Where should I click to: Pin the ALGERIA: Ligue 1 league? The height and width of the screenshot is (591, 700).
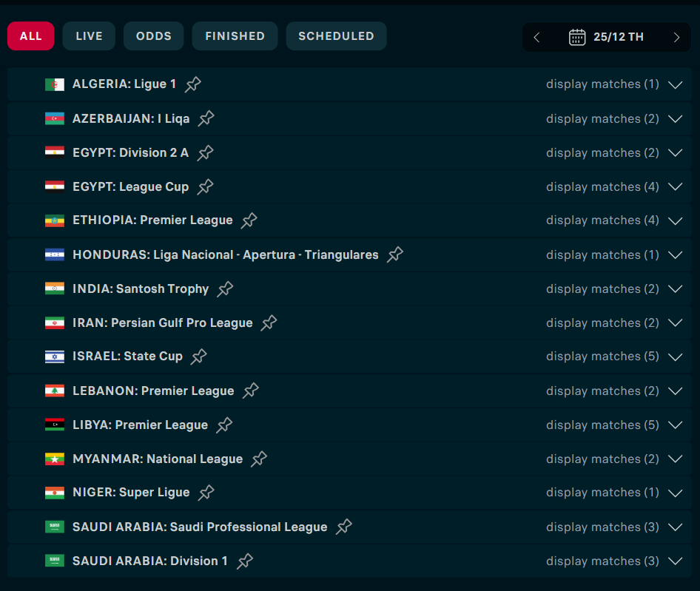click(193, 84)
